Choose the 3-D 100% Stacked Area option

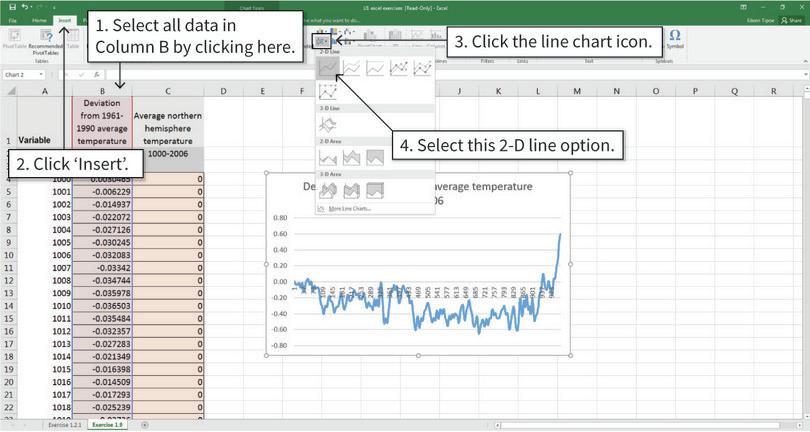(x=375, y=191)
